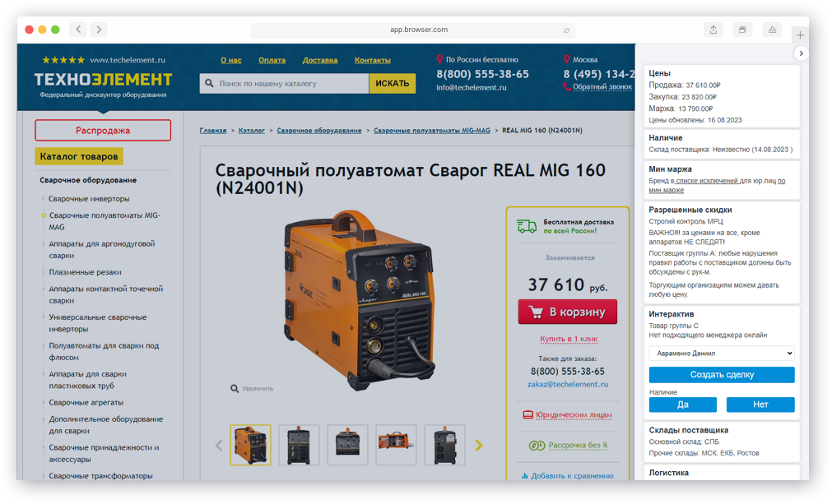Click the installment percent icon
Screen dimensions: 832x504
(537, 445)
